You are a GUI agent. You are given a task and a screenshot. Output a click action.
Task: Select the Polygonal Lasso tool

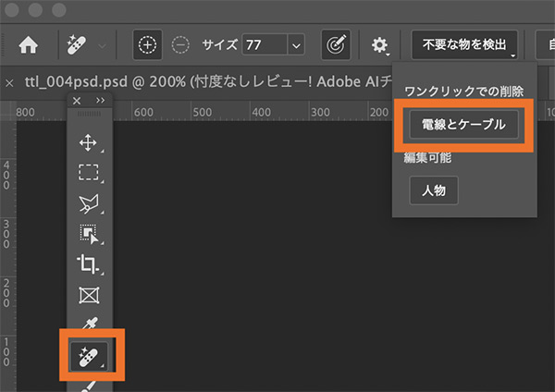click(89, 203)
